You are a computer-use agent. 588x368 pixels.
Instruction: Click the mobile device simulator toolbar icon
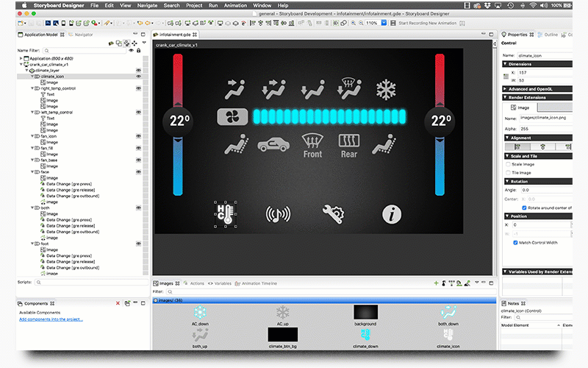tap(63, 24)
